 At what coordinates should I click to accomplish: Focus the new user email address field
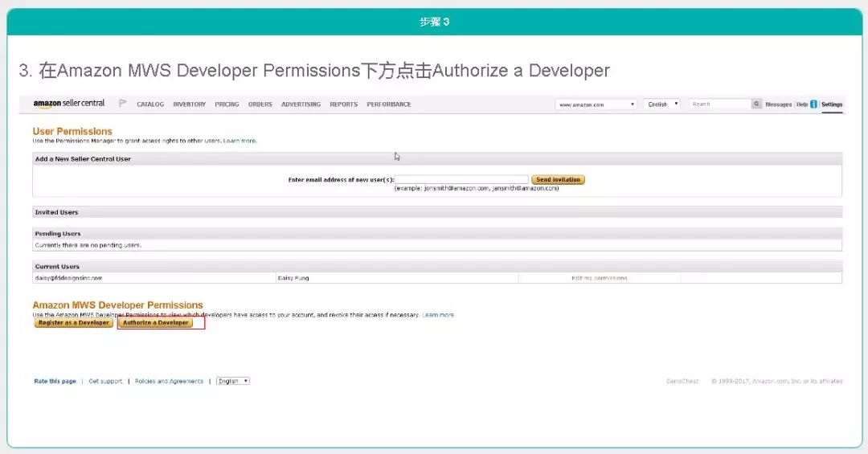click(x=461, y=179)
